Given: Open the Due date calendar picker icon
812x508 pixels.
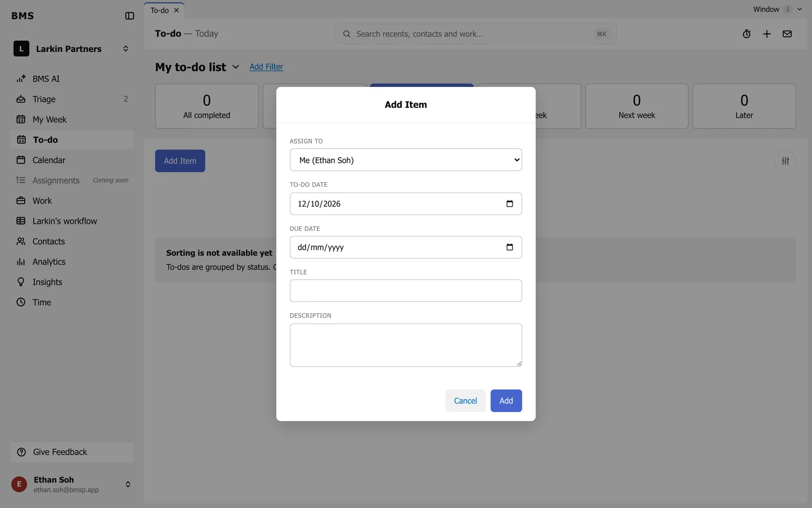Looking at the screenshot, I should tap(510, 247).
